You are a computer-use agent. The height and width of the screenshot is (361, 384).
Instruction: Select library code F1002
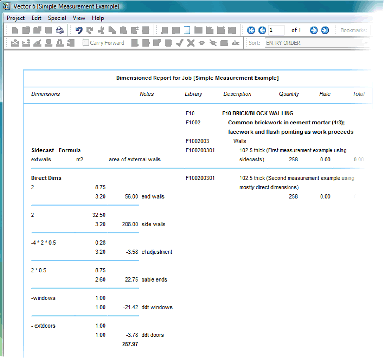pos(193,122)
